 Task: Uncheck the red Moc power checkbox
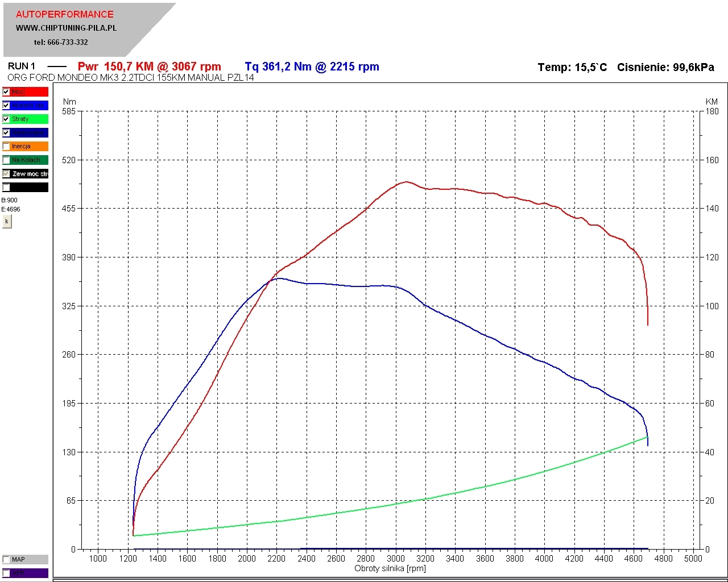tap(6, 92)
